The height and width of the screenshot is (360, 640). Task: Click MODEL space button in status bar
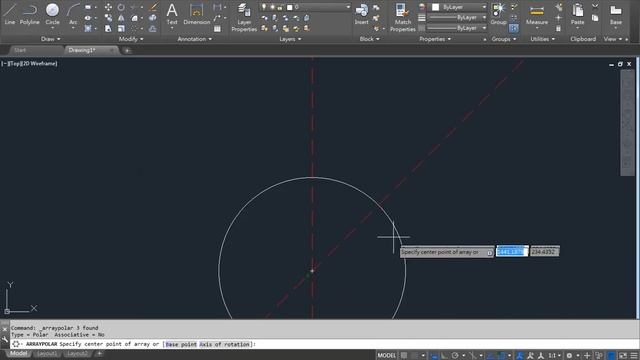click(386, 356)
